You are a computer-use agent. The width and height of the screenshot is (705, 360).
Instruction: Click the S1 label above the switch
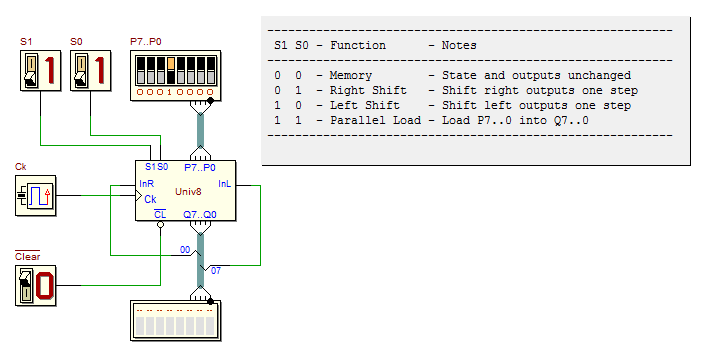point(26,42)
